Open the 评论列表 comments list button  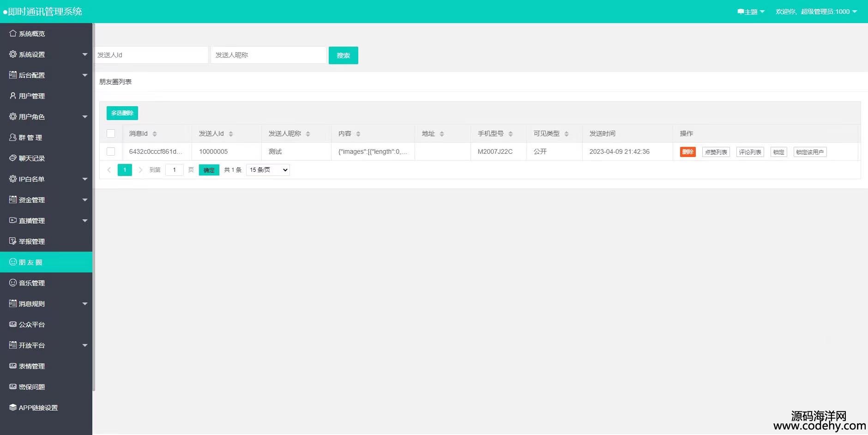[750, 152]
